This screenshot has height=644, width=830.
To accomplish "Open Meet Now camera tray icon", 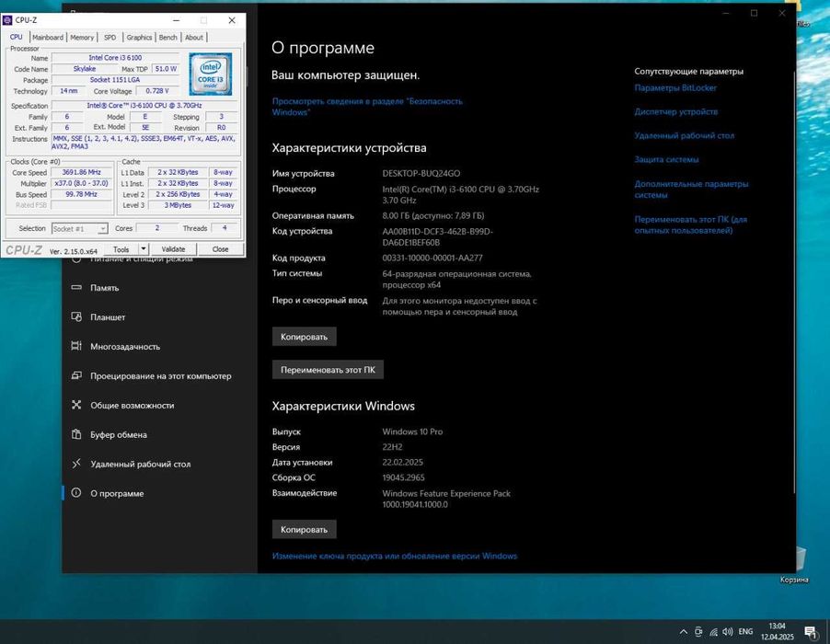I will click(698, 631).
